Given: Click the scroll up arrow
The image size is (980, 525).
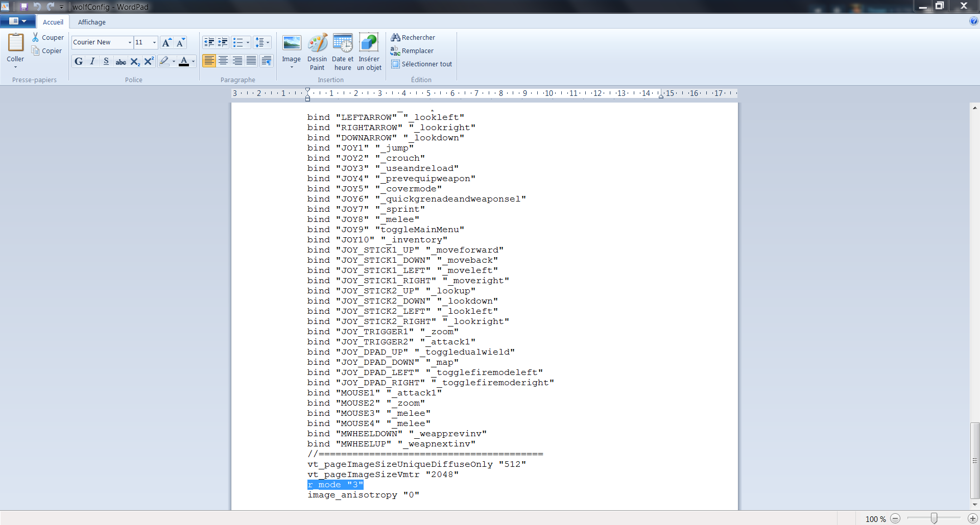Looking at the screenshot, I should [975, 108].
